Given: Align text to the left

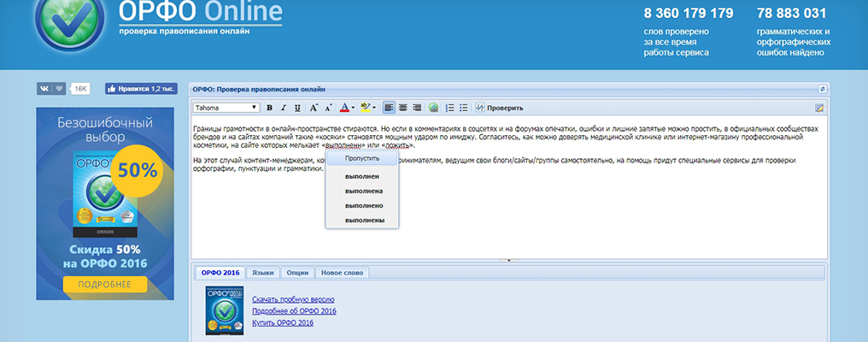Looking at the screenshot, I should [x=390, y=108].
